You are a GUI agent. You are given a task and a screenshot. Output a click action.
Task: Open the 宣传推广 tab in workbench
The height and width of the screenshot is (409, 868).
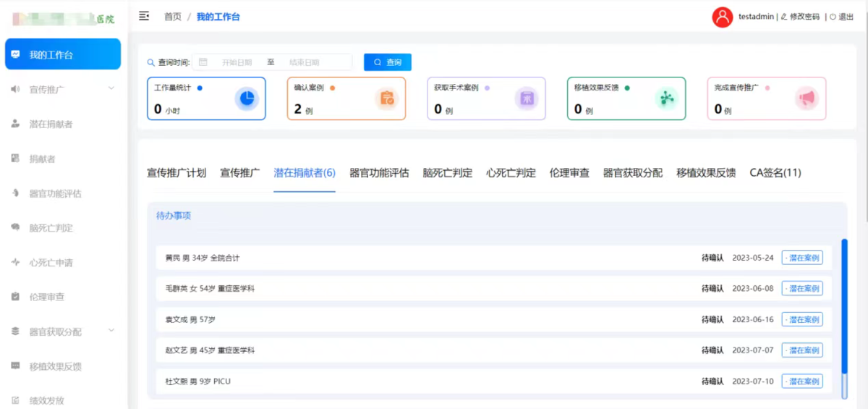(x=240, y=173)
